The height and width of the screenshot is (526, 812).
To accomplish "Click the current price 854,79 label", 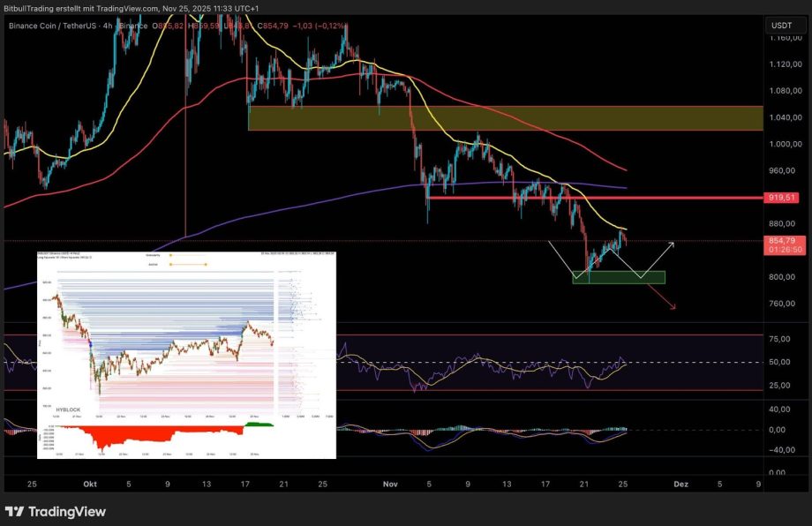I will pos(782,240).
